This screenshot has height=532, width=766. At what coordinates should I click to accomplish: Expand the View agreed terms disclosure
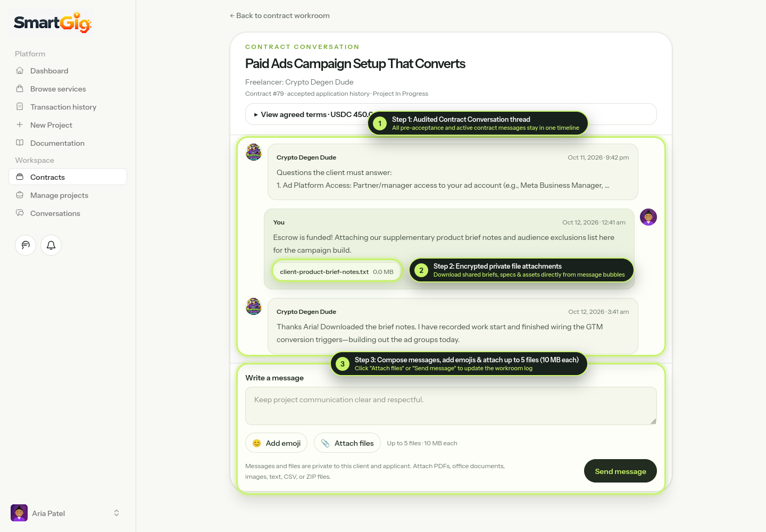pyautogui.click(x=451, y=114)
